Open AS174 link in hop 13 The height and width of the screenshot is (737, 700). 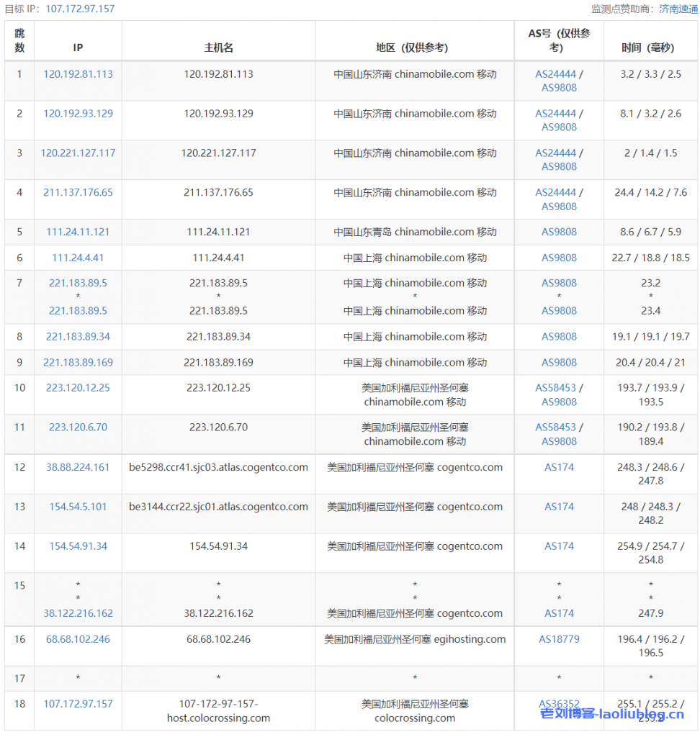tap(559, 506)
